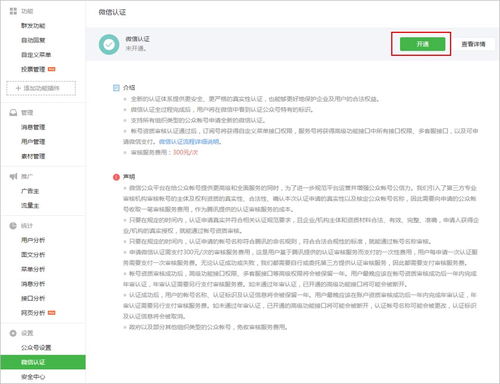500x384 pixels.
Task: Click 添加功能插件 dashed box
Action: [41, 88]
